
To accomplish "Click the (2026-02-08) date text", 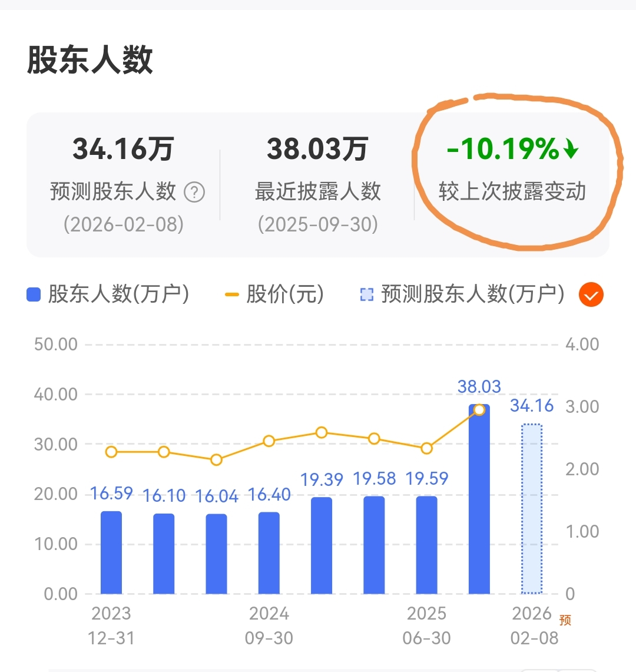I will coord(124,224).
